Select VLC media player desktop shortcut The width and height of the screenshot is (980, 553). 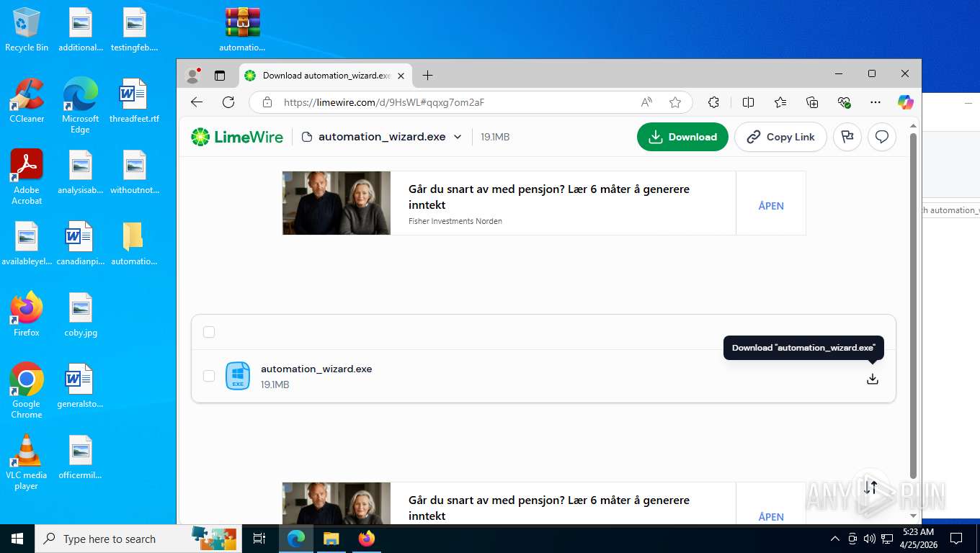pos(27,462)
